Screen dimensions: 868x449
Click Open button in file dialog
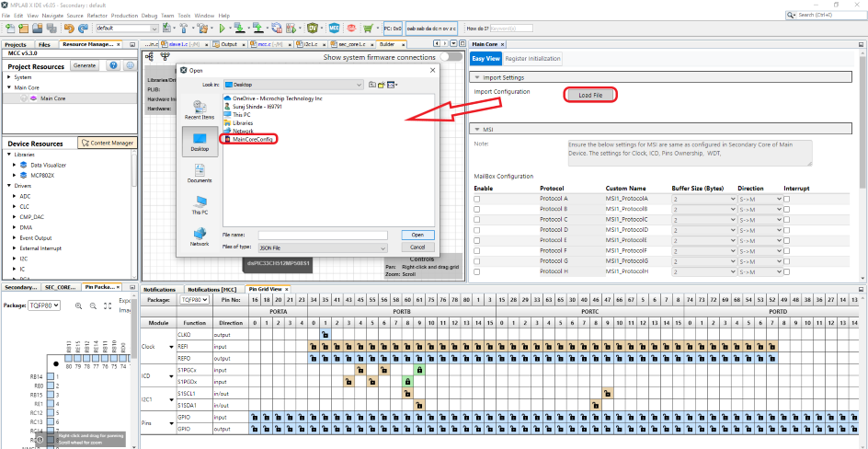pos(417,235)
